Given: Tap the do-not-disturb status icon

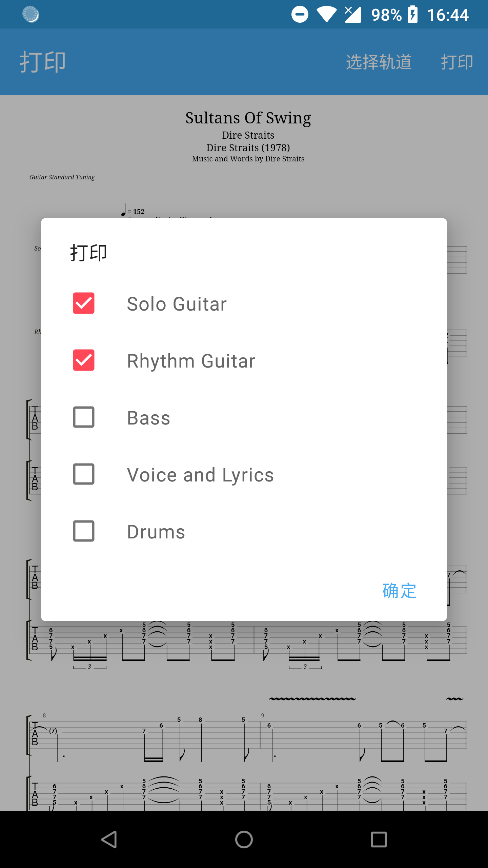Looking at the screenshot, I should tap(300, 15).
